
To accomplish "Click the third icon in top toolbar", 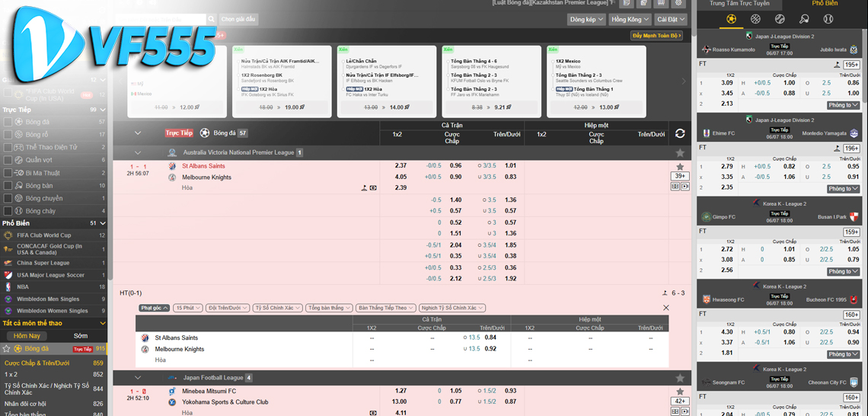I will coord(661,3).
